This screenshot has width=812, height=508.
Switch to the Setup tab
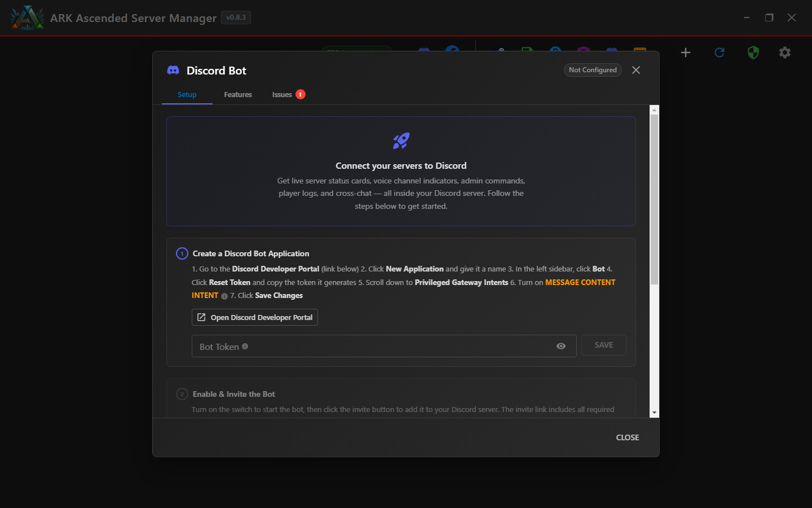[187, 94]
